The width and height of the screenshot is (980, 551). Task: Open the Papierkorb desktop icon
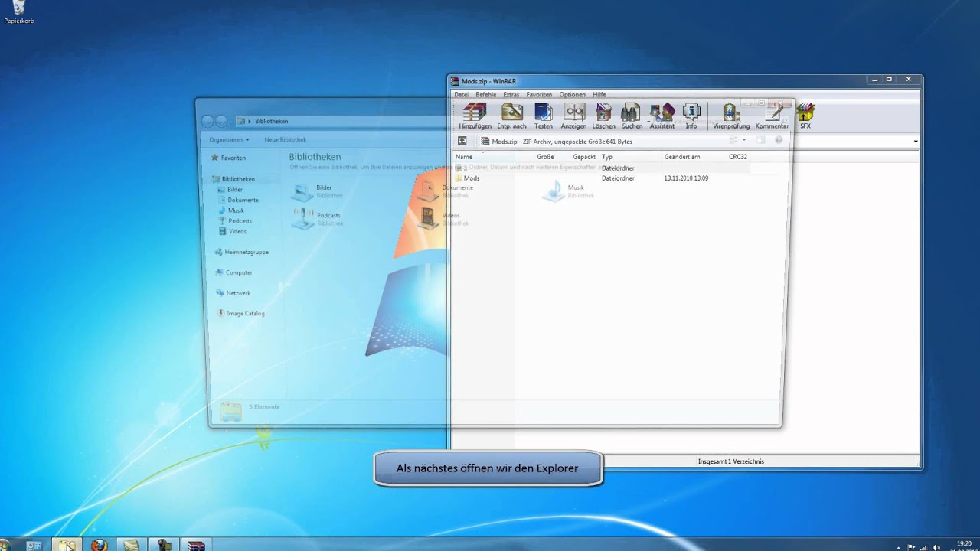18,12
